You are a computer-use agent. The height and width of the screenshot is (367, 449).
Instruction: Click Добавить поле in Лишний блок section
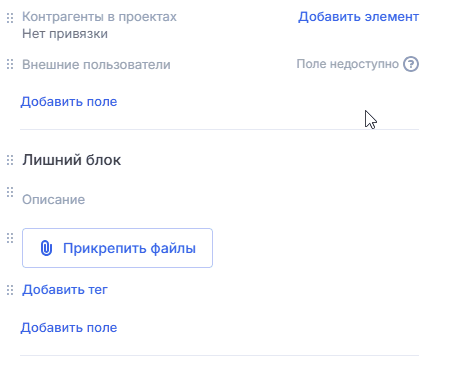[x=69, y=328]
